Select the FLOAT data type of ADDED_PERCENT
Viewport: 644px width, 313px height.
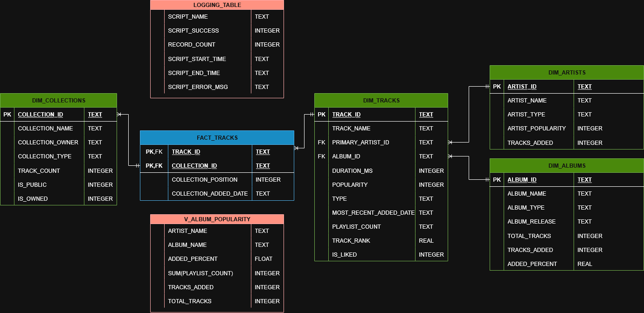point(263,259)
